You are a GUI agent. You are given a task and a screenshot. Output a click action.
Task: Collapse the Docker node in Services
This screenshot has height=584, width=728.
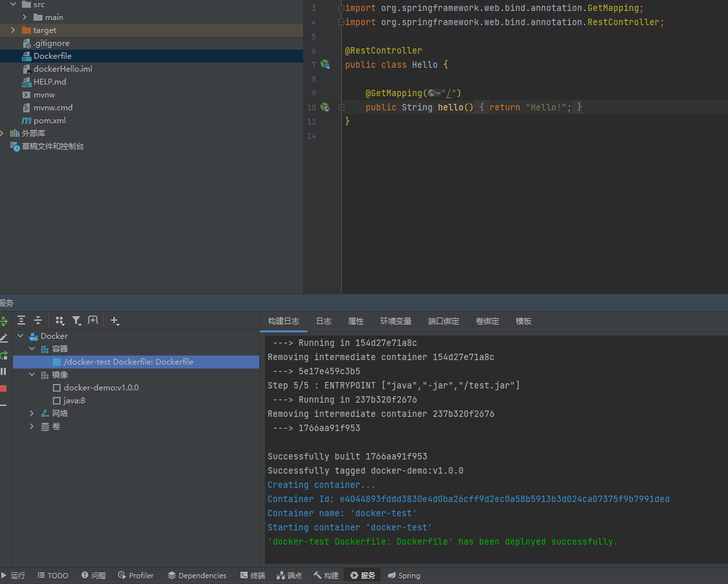tap(21, 336)
